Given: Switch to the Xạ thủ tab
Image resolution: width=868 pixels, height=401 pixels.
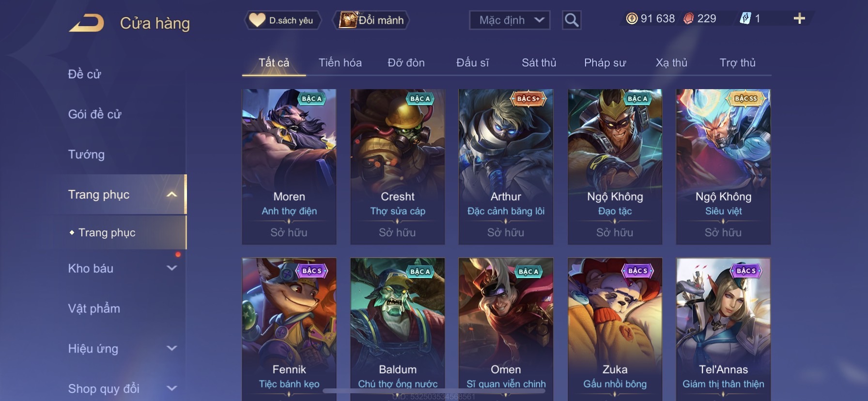Looking at the screenshot, I should [671, 62].
